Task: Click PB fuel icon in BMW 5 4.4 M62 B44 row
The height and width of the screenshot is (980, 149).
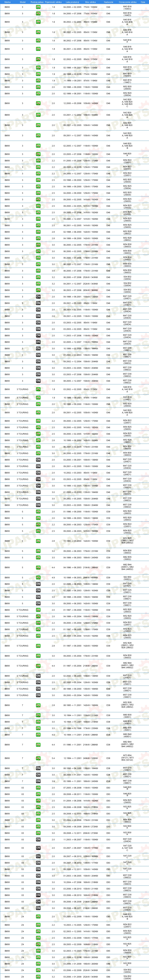Action: [38, 567]
